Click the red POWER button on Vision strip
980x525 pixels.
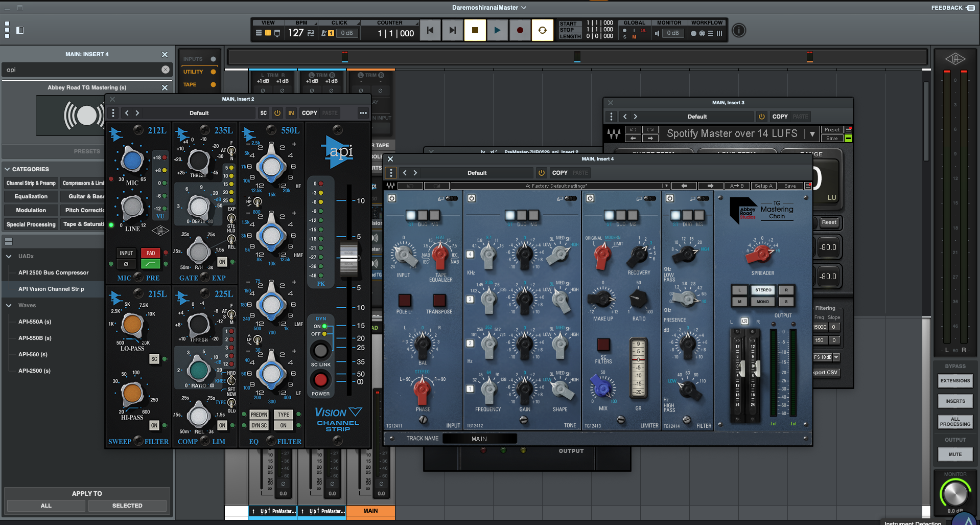320,380
